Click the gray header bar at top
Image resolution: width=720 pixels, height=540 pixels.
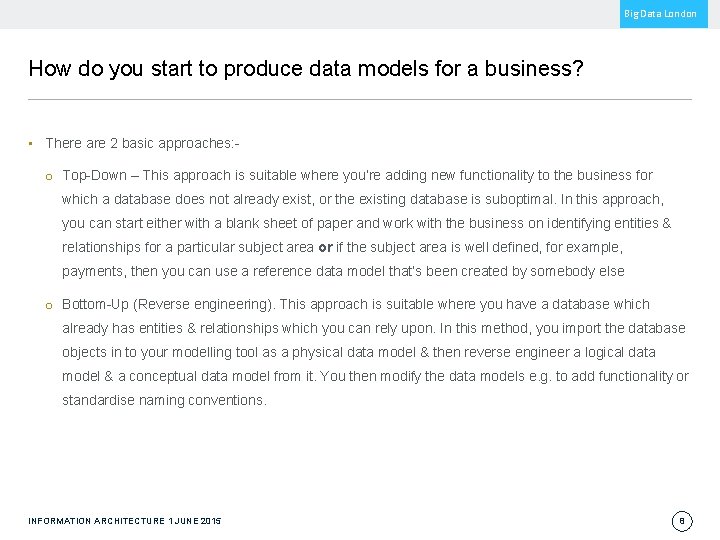tap(300, 14)
